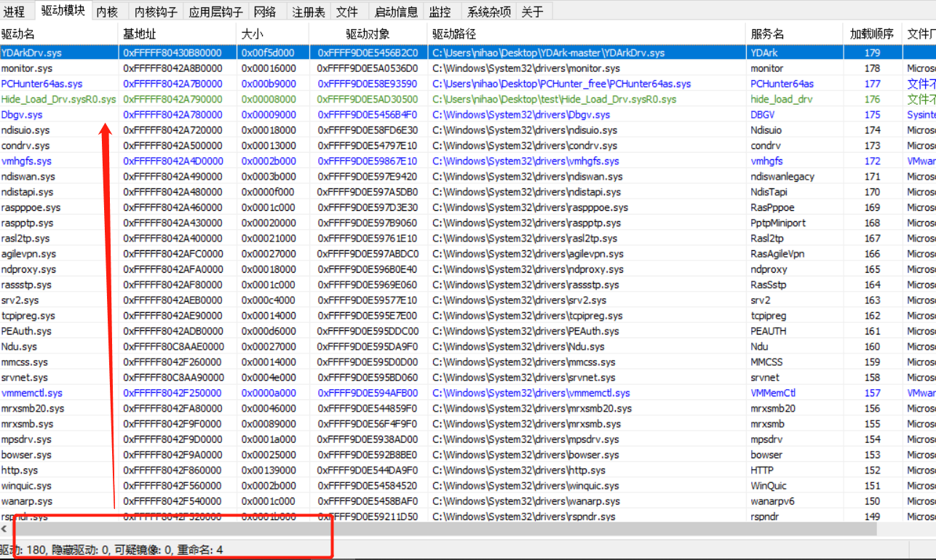This screenshot has width=936, height=560.
Task: Open the 系统杂项 tab
Action: (488, 11)
